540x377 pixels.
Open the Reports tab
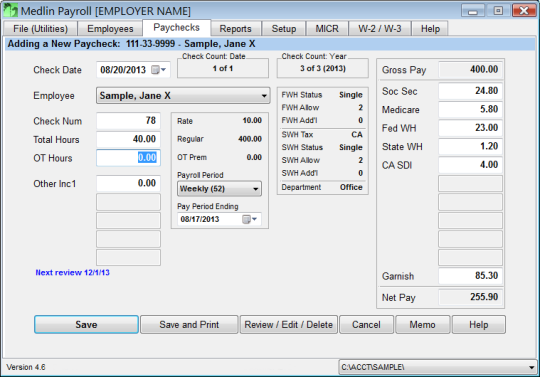(x=236, y=29)
